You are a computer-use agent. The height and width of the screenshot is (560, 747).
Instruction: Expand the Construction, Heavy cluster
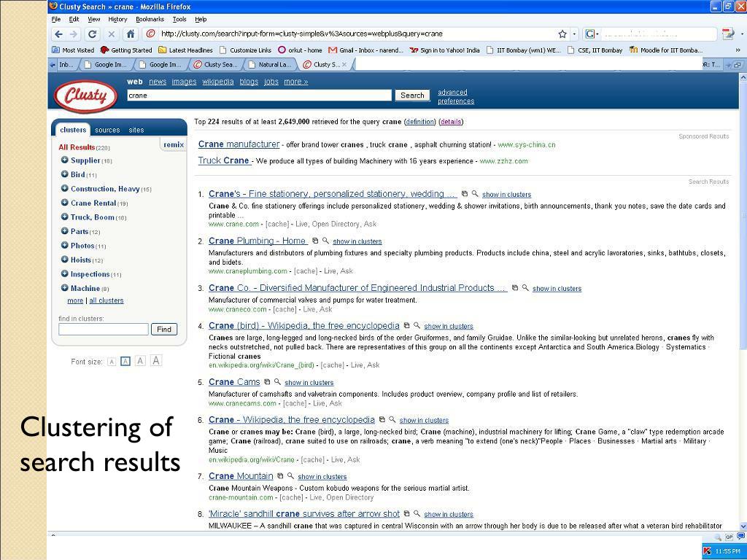(64, 189)
